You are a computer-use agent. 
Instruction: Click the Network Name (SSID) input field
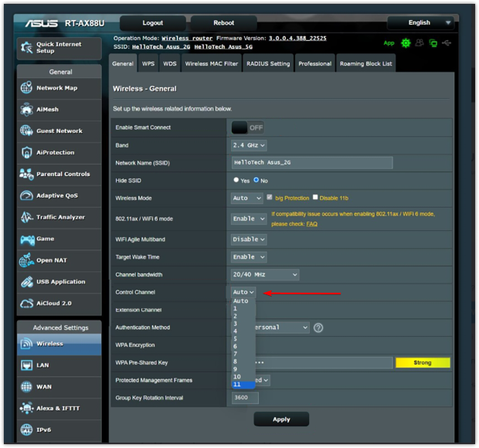(312, 163)
